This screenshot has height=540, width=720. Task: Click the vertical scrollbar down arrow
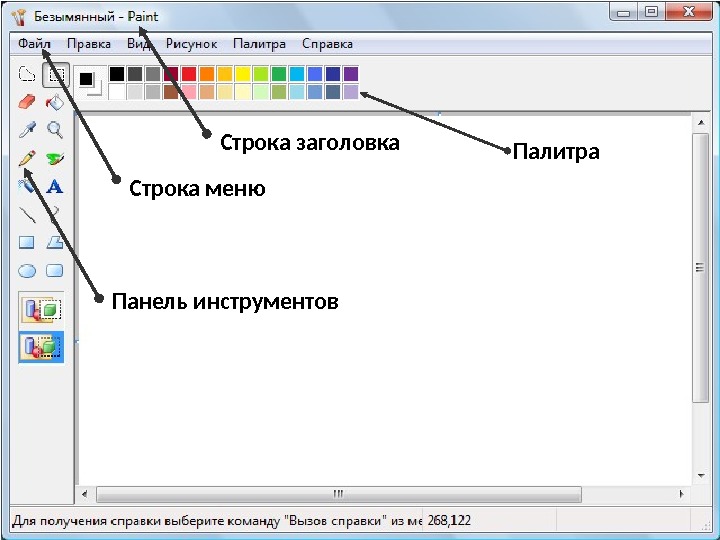pos(701,476)
